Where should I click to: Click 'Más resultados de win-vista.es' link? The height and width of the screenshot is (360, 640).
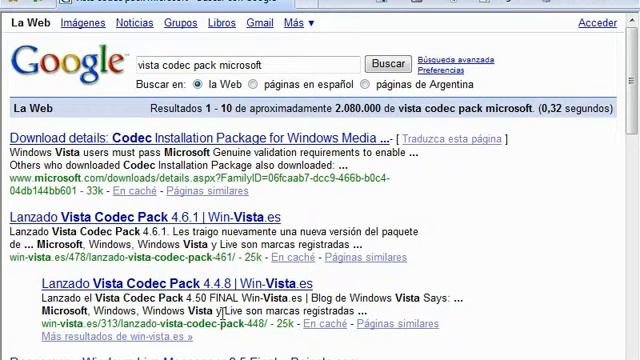[117, 336]
